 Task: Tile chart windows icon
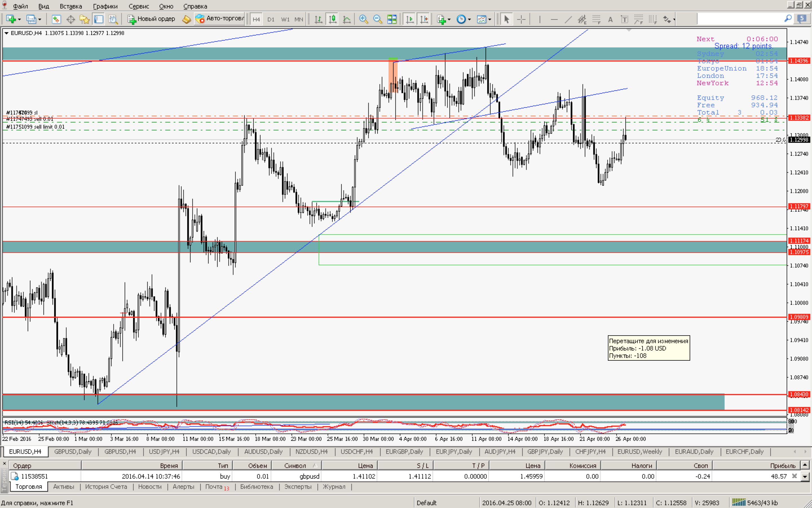392,19
